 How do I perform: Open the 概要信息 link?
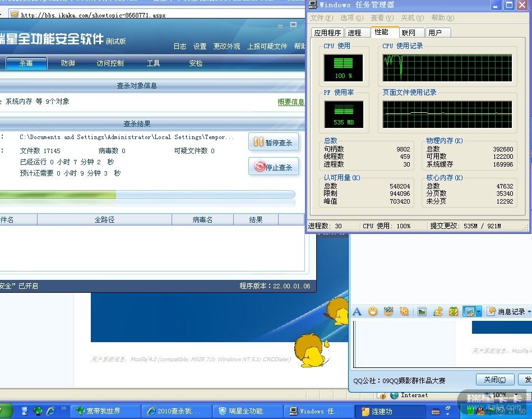click(x=291, y=102)
